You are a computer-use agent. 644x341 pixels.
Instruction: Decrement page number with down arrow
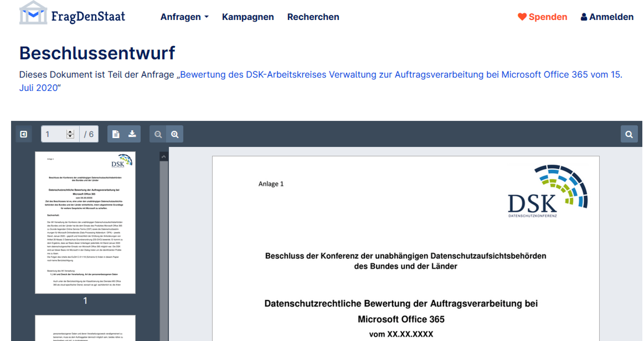tap(70, 136)
